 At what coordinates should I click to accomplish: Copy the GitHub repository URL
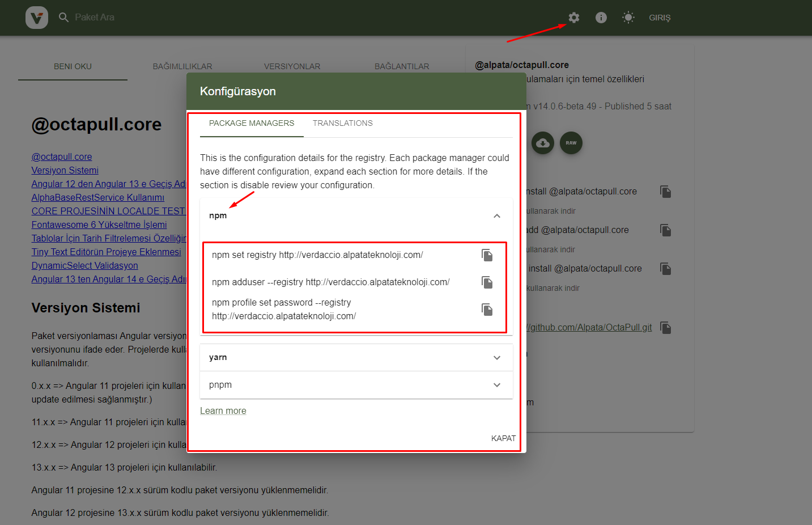666,328
